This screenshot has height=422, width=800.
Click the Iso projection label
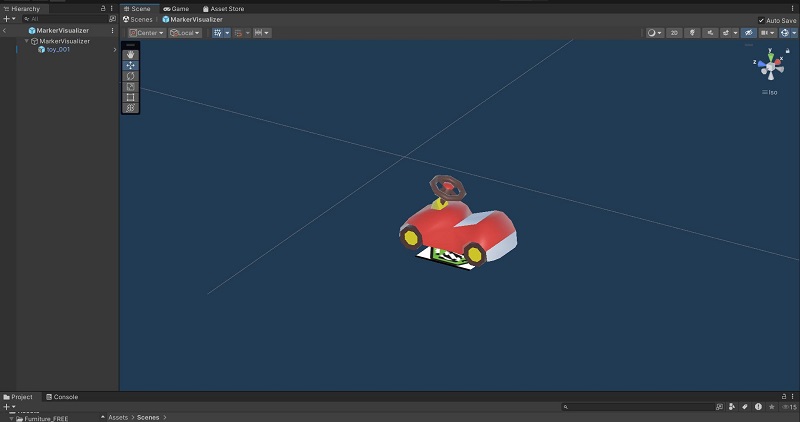click(772, 92)
